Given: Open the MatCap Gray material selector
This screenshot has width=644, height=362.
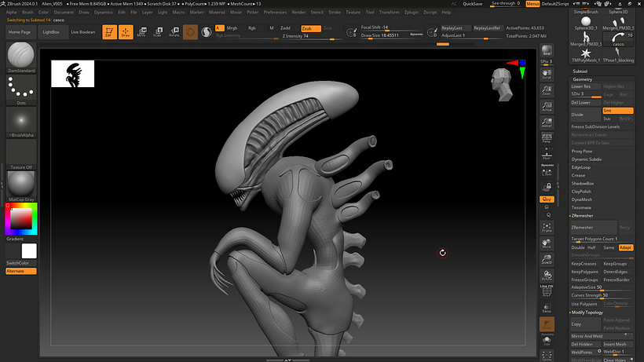Looking at the screenshot, I should [x=21, y=186].
